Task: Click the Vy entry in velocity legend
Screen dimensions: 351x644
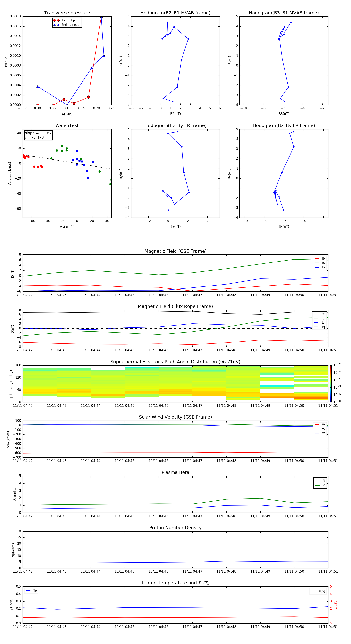Action: coord(320,429)
